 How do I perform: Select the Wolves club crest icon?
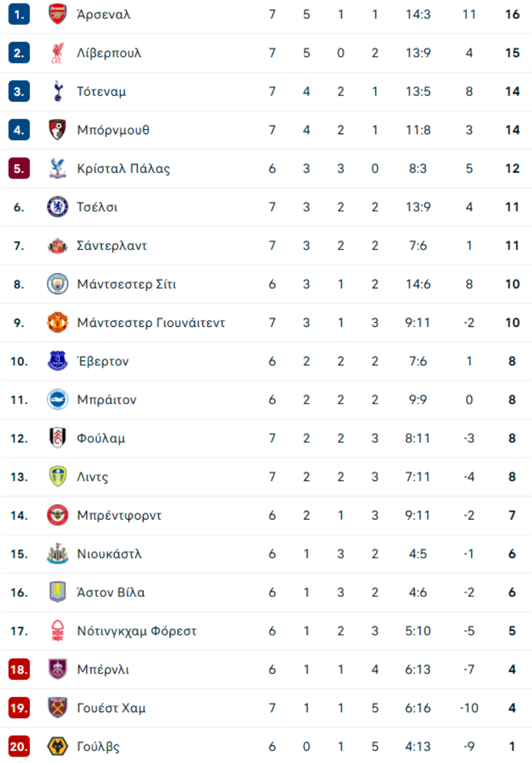(57, 746)
